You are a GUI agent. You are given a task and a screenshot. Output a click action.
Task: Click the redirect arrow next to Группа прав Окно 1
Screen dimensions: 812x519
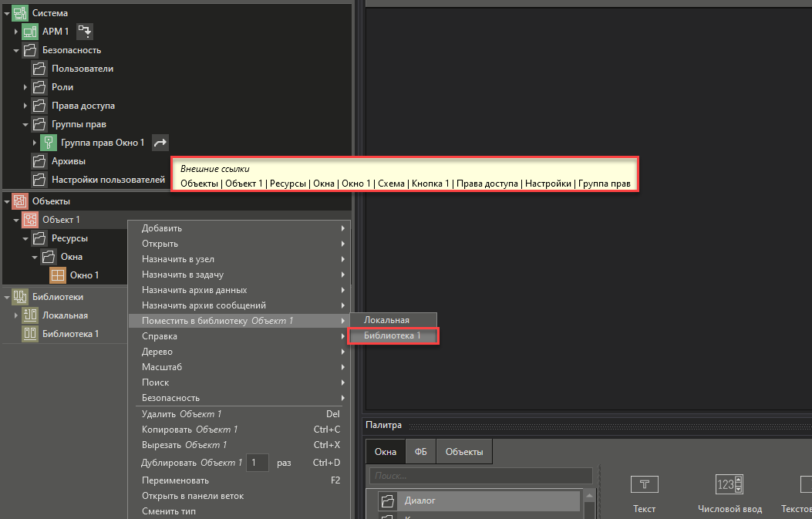(160, 143)
